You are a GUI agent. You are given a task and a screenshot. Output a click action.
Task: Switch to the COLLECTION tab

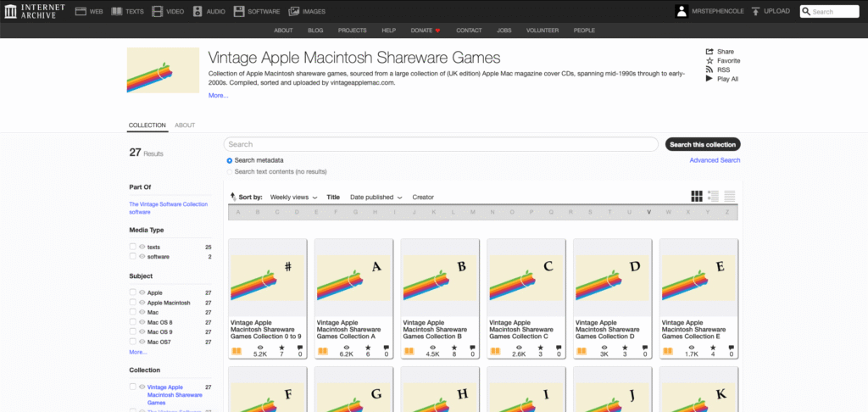[x=147, y=125]
